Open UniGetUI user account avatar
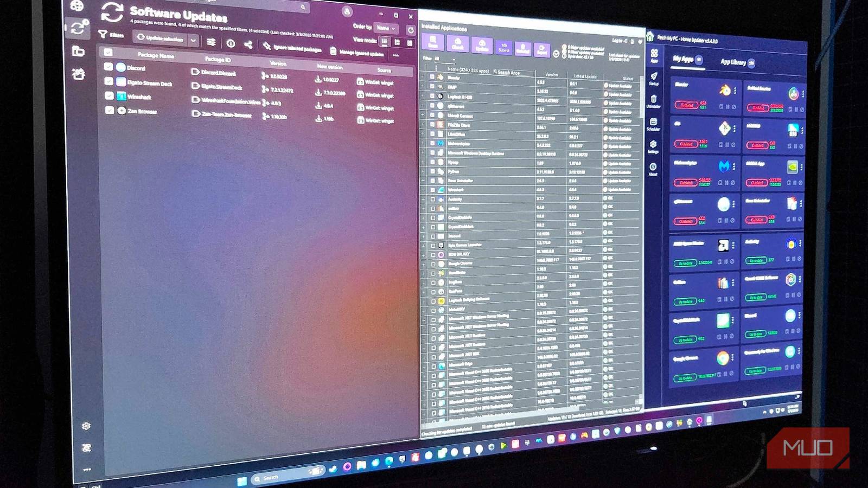 pyautogui.click(x=347, y=11)
